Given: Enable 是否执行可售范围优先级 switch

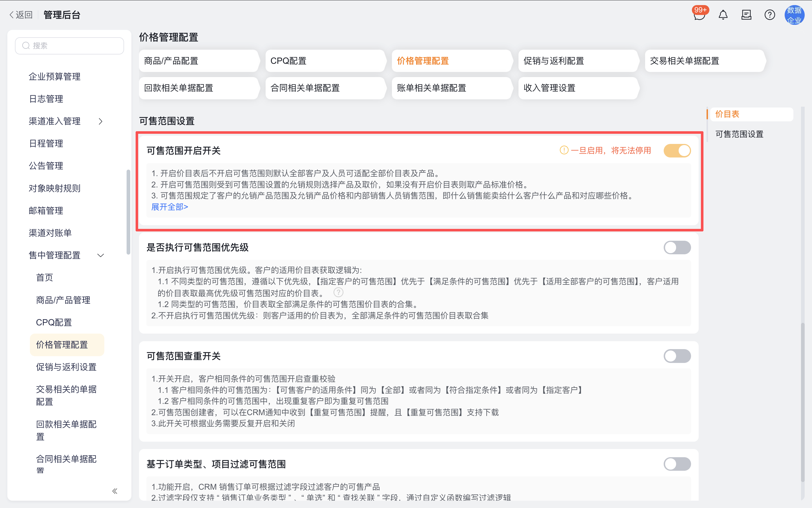Looking at the screenshot, I should (677, 248).
